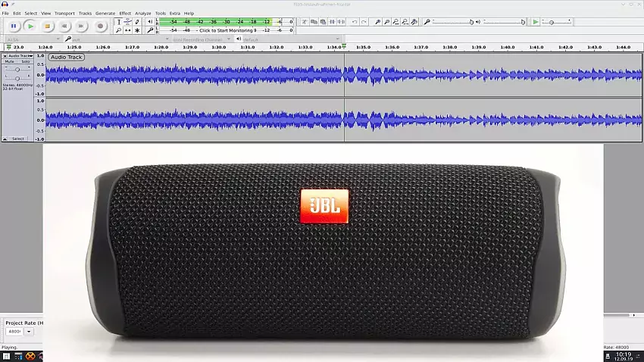Open the Tracks menu
The width and height of the screenshot is (644, 362).
(86, 13)
